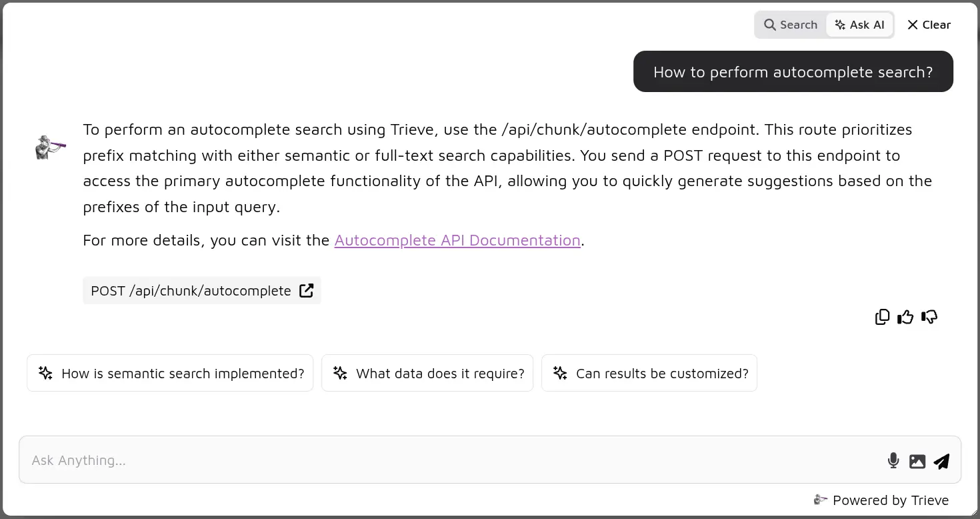Copy the AI response to clipboard
Screen dimensions: 980x519
click(882, 317)
